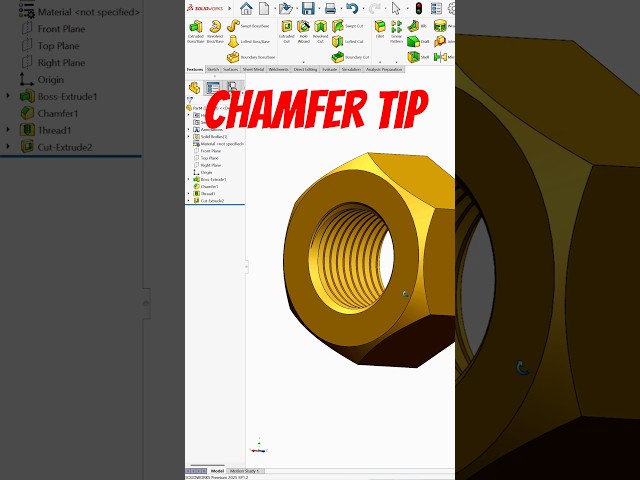Expand Solid Bodies(1) in the small feature tree
Viewport: 640px width, 480px height.
[189, 136]
